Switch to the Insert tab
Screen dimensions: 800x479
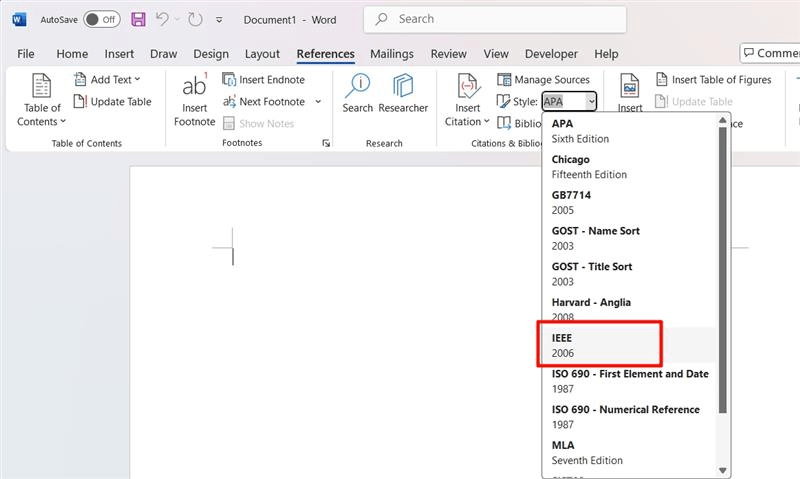click(119, 54)
